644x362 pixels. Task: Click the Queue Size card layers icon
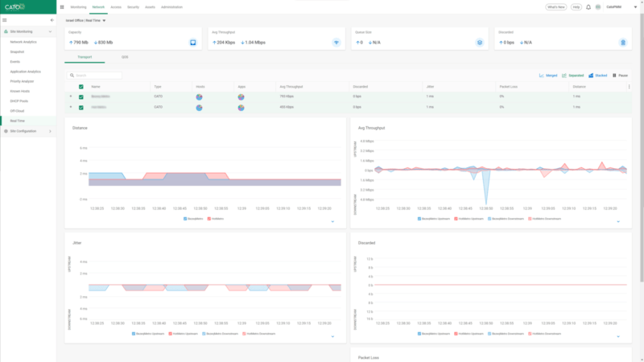[x=479, y=42]
